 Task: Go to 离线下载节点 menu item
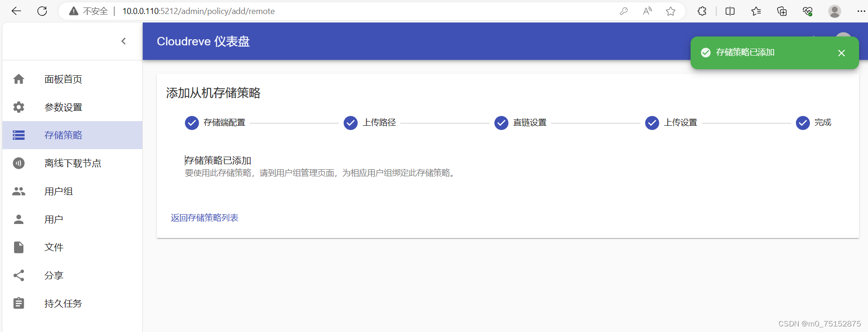tap(73, 163)
